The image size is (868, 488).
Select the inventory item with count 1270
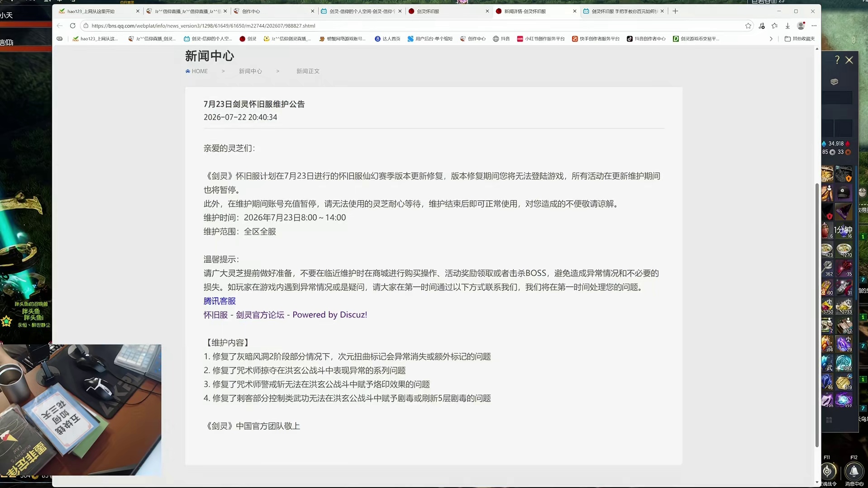point(844,250)
